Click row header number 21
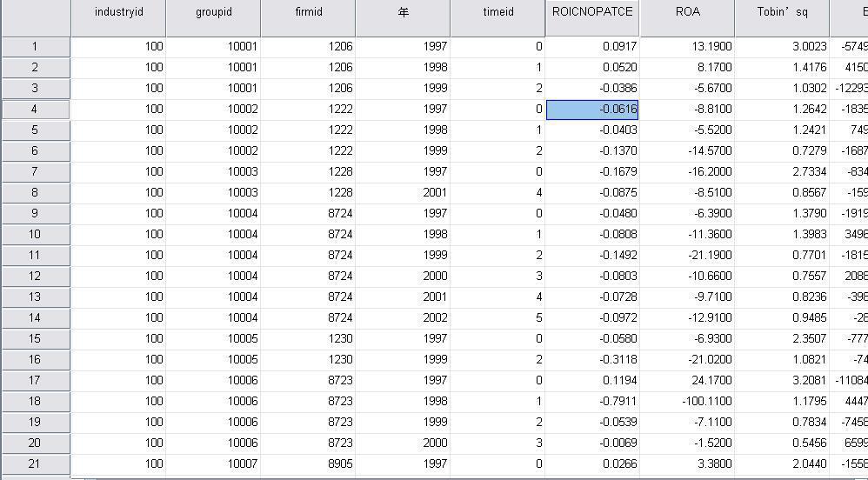Viewport: 868px width, 480px height. pyautogui.click(x=35, y=463)
